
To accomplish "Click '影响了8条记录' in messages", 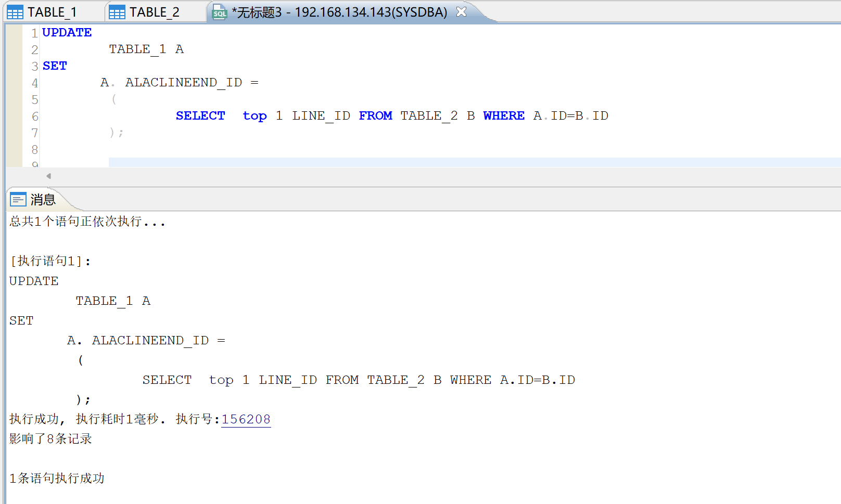I will tap(50, 439).
